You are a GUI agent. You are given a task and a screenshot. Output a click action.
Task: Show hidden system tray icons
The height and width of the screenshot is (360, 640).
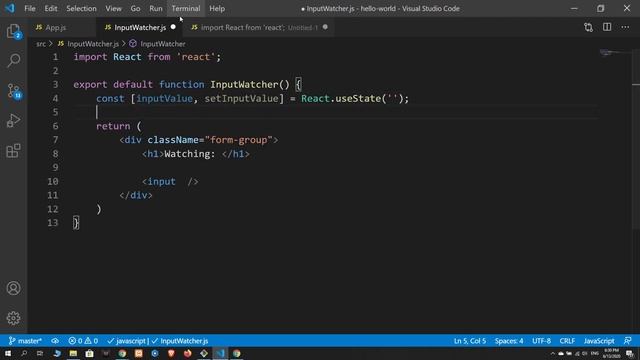[553, 353]
